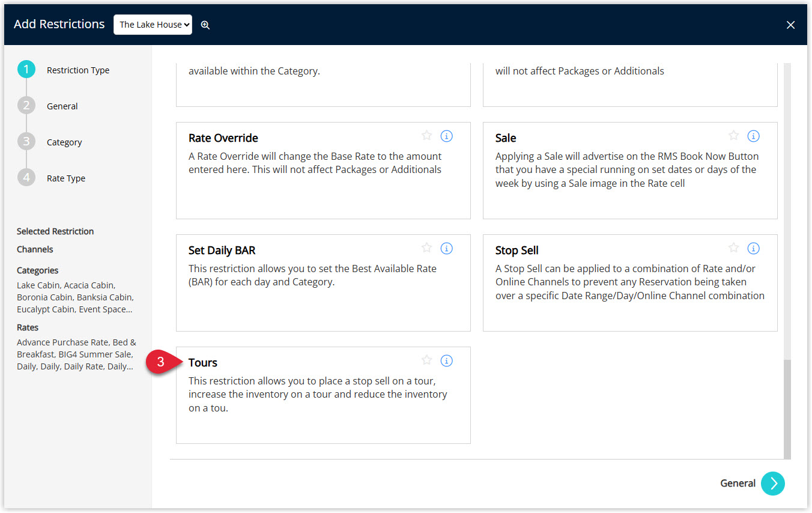The width and height of the screenshot is (812, 513).
Task: Jump to step 2 General
Action: (x=49, y=106)
